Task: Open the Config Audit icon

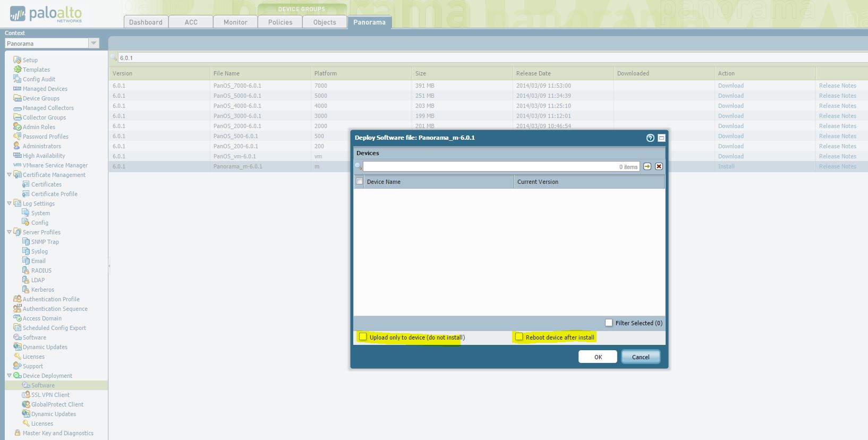Action: pyautogui.click(x=17, y=79)
